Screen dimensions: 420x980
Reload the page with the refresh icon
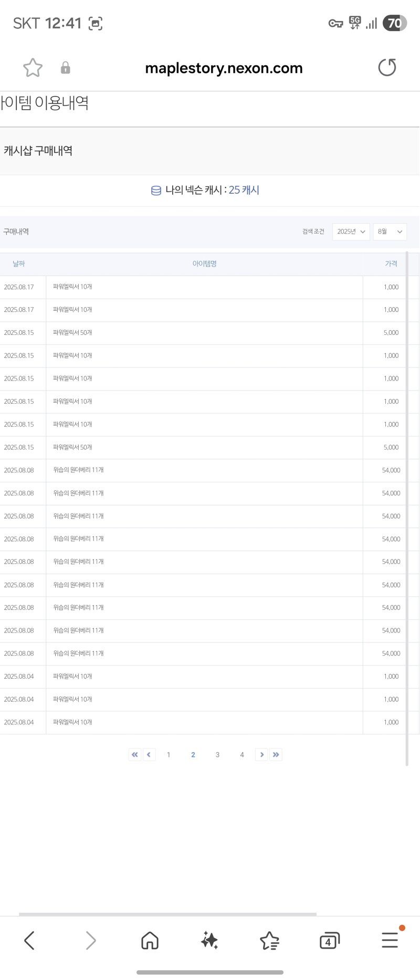pos(387,67)
